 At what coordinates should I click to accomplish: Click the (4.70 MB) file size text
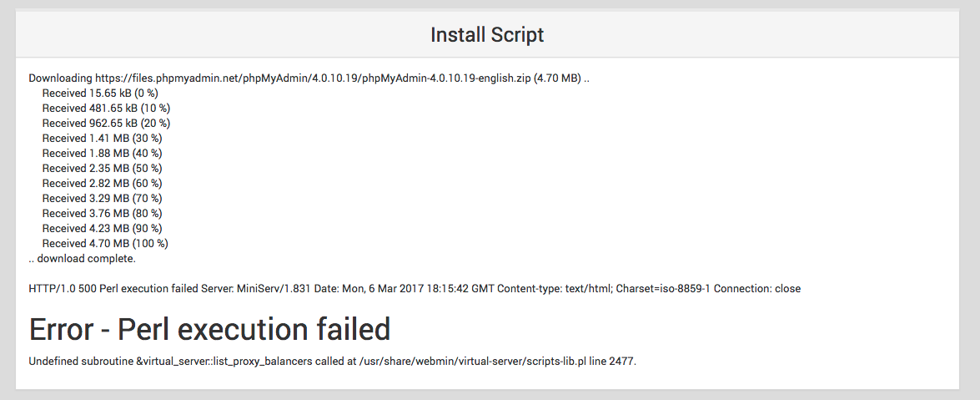click(x=557, y=78)
